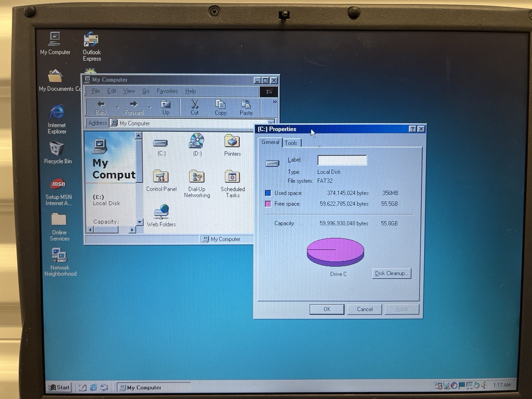Click the horizontal scroll left arrow
The height and width of the screenshot is (399, 532).
[90, 230]
